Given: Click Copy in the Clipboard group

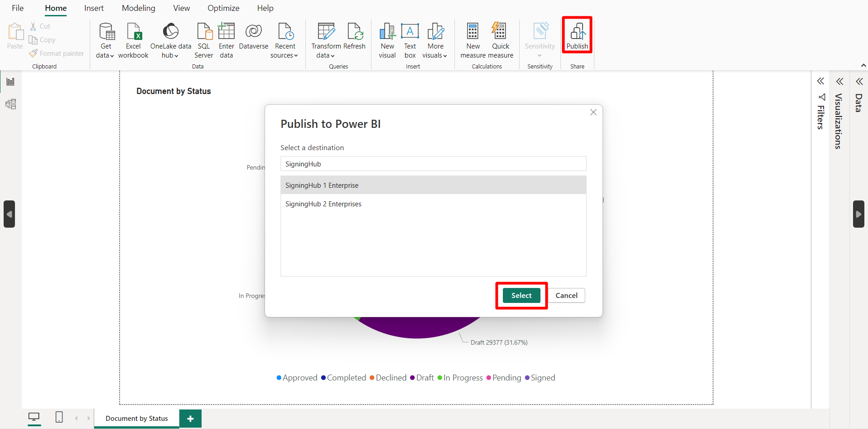Looking at the screenshot, I should 42,40.
